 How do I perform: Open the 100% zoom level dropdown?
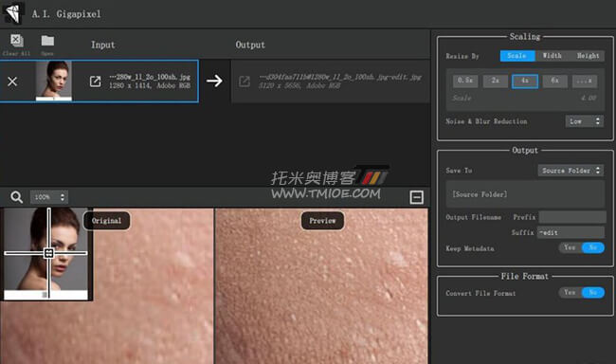[48, 197]
